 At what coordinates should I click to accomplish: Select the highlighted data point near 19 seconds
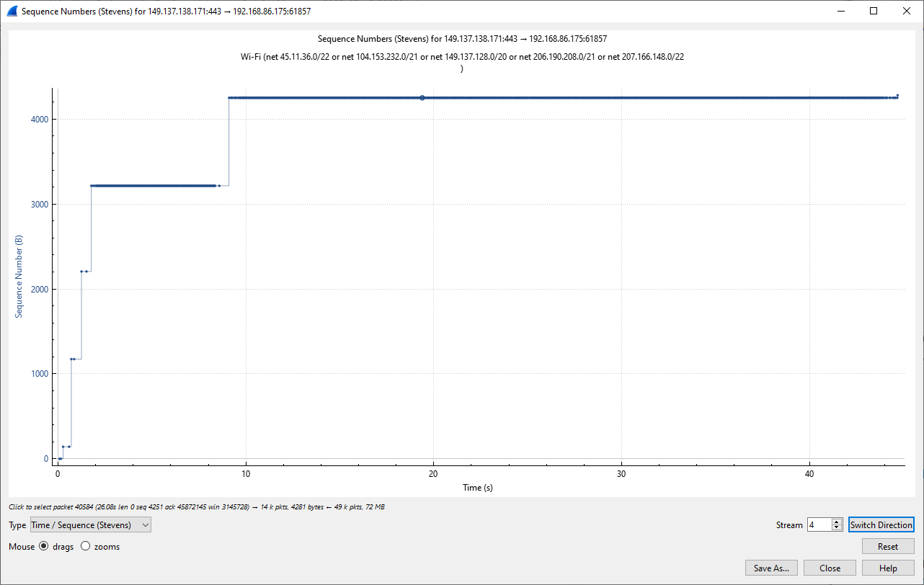422,98
